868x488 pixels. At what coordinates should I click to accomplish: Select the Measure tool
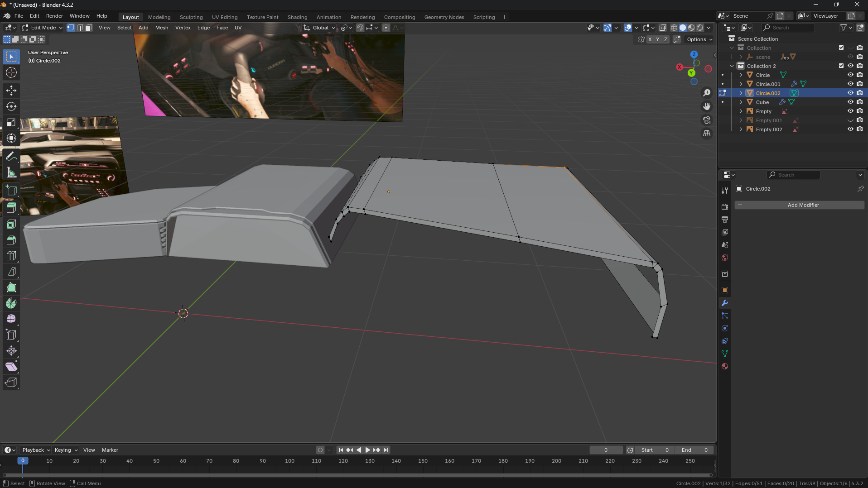(x=11, y=172)
